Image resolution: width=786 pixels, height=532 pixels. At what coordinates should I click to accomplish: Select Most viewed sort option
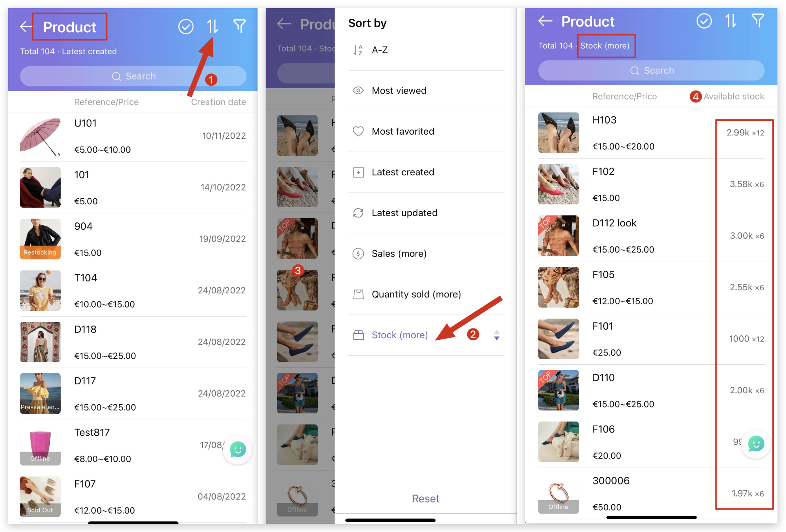(x=399, y=90)
